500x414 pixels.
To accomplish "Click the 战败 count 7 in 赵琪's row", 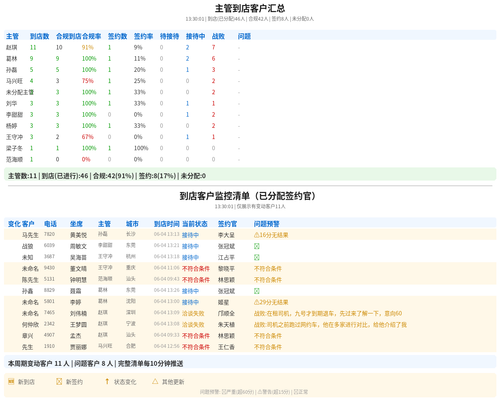I will click(213, 47).
